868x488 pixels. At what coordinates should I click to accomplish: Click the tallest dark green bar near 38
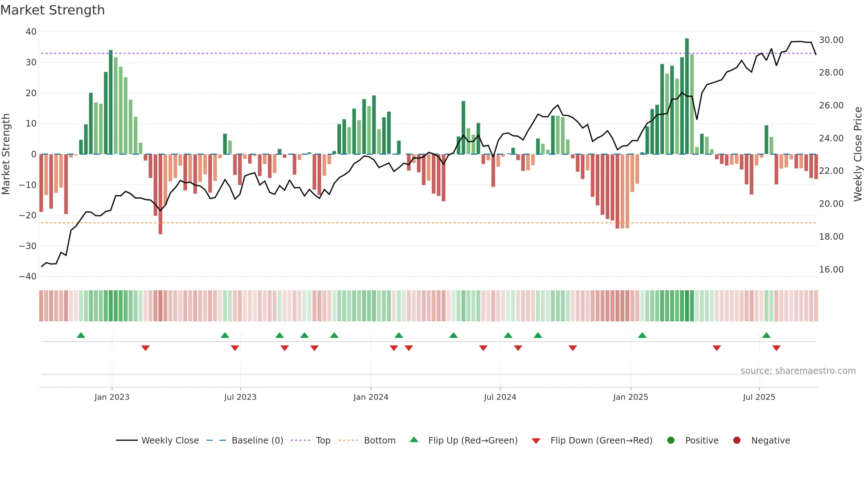click(x=687, y=96)
